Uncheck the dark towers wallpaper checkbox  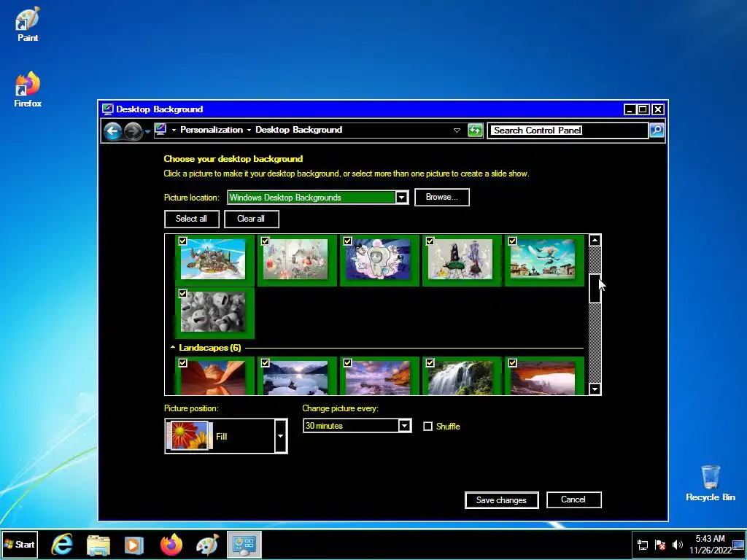pos(430,241)
